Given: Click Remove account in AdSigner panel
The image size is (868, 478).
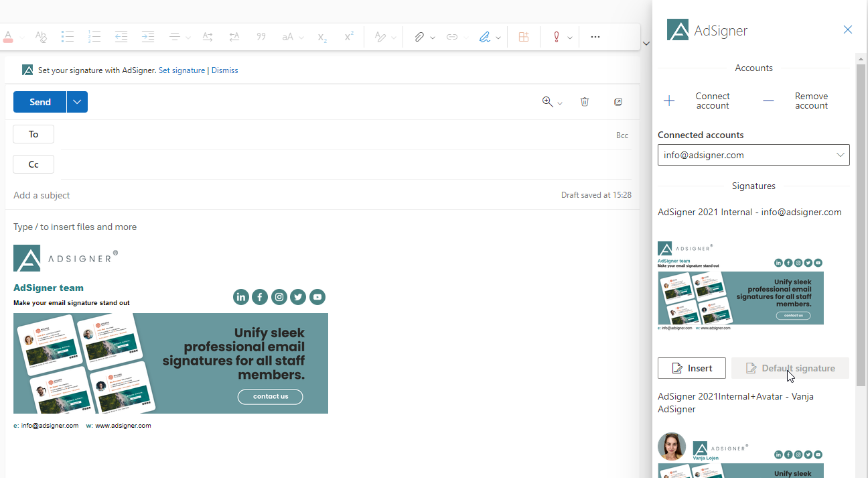Looking at the screenshot, I should [796, 101].
